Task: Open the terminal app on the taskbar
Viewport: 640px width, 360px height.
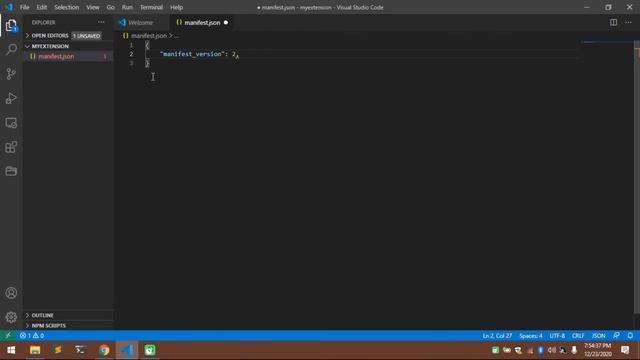Action: (80, 350)
